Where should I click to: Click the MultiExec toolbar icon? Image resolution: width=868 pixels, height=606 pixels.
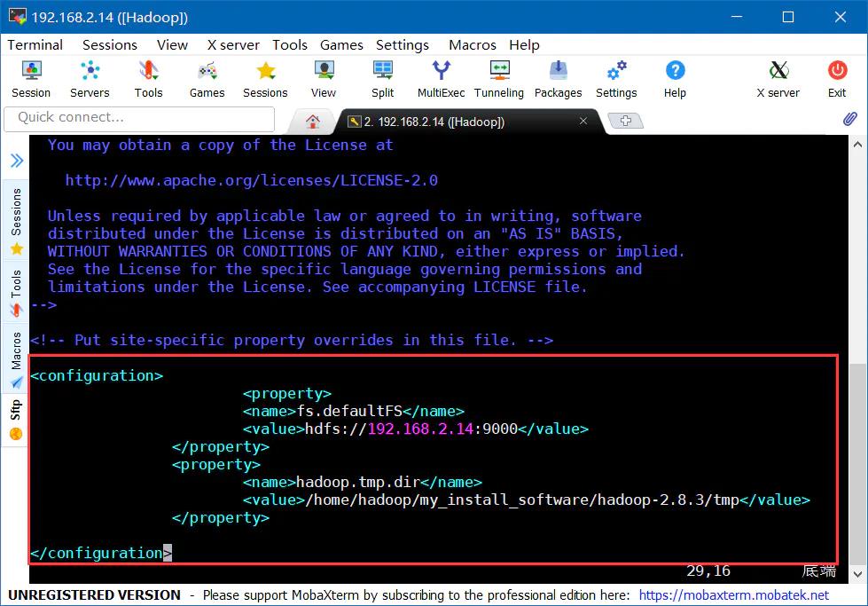pyautogui.click(x=441, y=78)
